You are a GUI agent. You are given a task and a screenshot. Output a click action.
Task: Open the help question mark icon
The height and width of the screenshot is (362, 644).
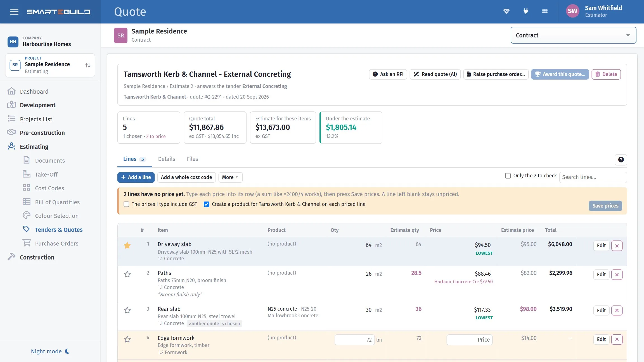[x=621, y=160]
